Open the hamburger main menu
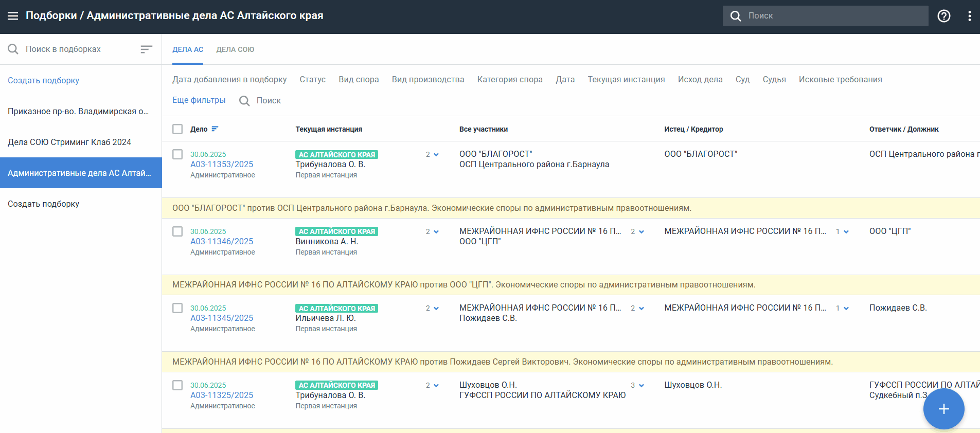 point(13,16)
